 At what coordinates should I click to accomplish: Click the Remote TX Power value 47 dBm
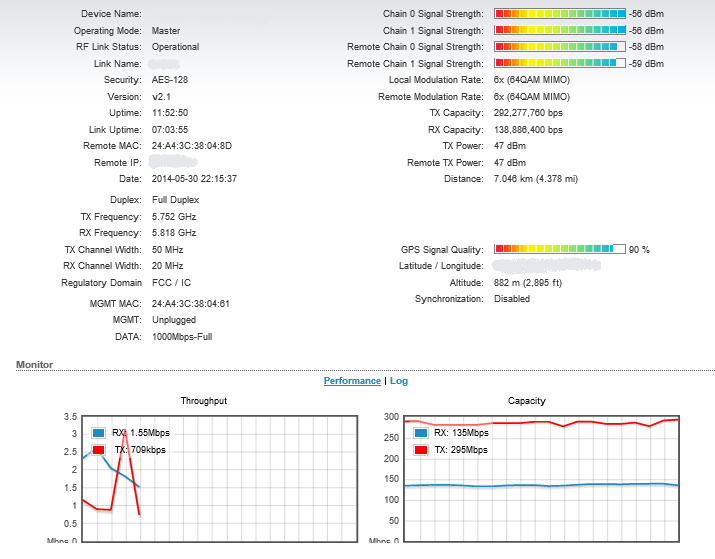(x=510, y=163)
